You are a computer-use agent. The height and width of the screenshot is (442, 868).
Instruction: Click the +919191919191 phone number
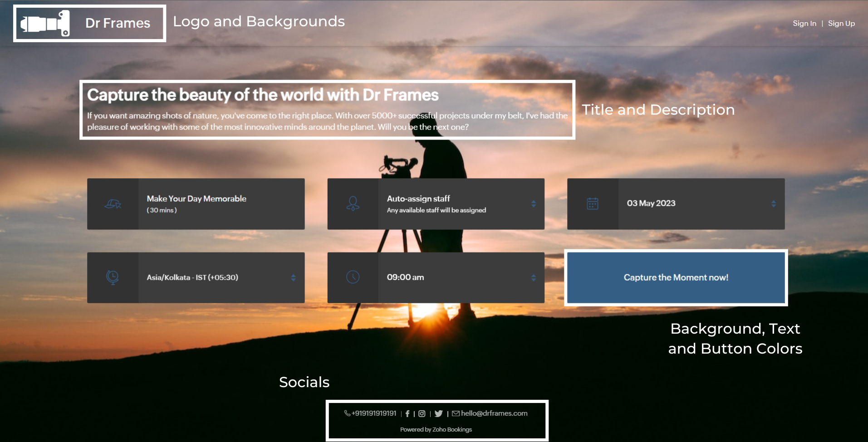tap(374, 413)
